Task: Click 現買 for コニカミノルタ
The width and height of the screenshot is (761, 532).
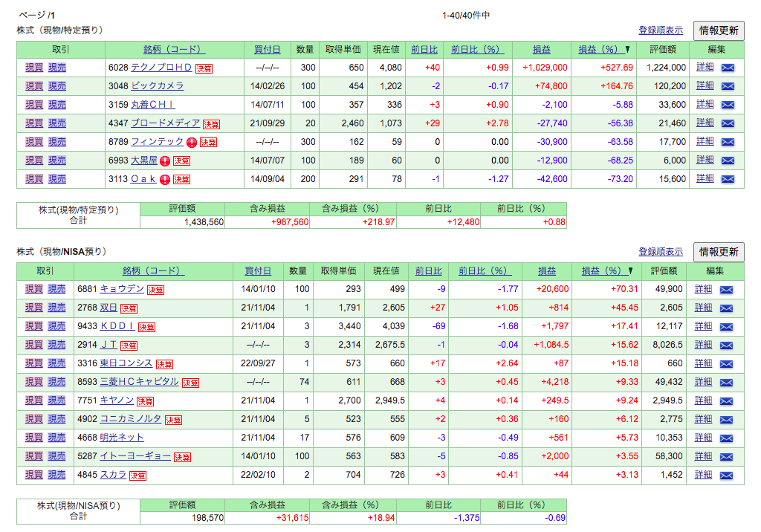Action: click(x=33, y=419)
